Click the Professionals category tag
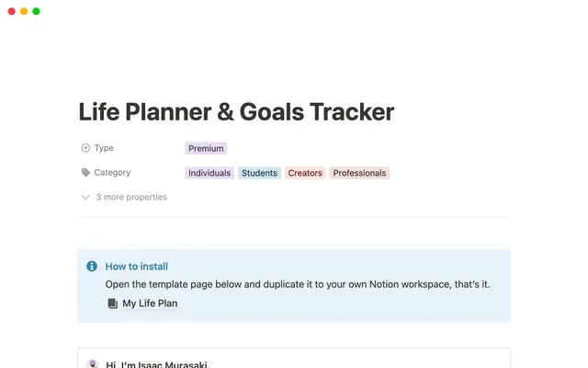Image resolution: width=588 pixels, height=368 pixels. 359,173
